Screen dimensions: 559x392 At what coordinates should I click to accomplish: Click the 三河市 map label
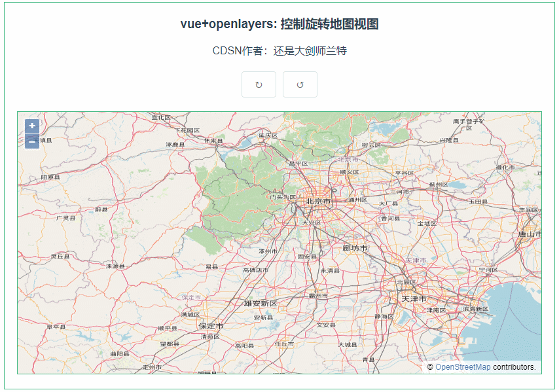coord(400,192)
